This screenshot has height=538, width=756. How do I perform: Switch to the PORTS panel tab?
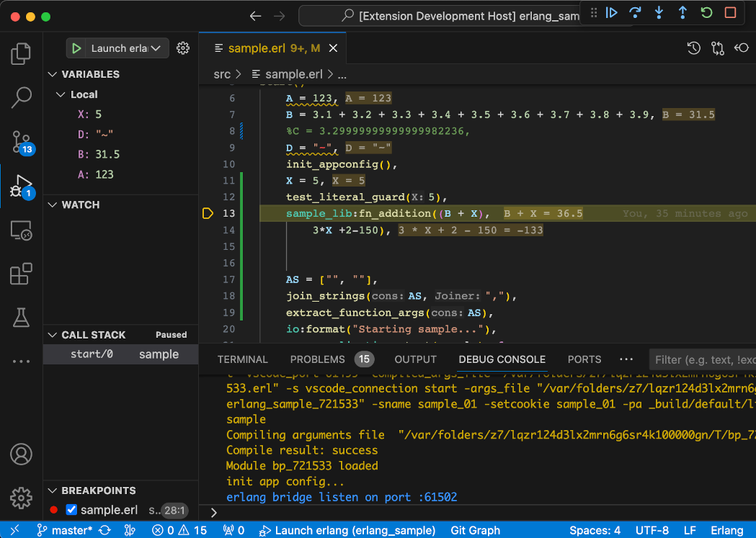(x=584, y=359)
